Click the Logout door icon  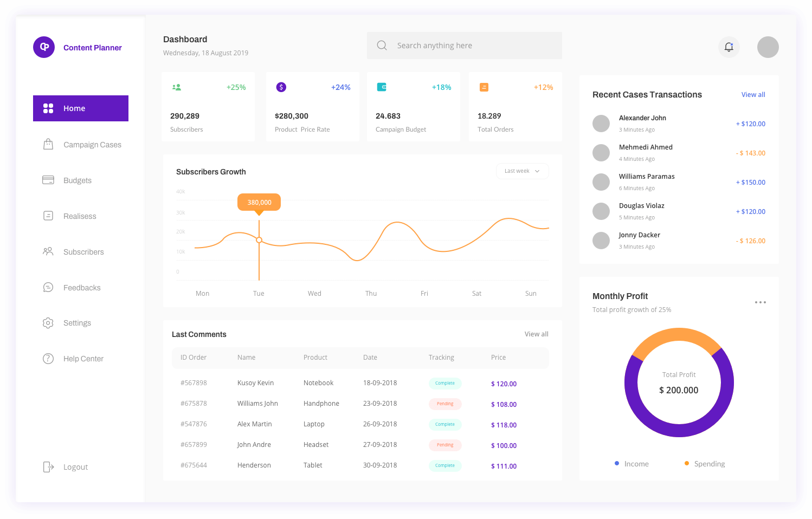[48, 467]
